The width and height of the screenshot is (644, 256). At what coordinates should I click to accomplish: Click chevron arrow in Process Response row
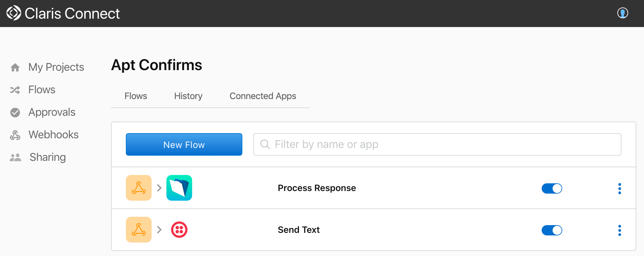point(159,188)
